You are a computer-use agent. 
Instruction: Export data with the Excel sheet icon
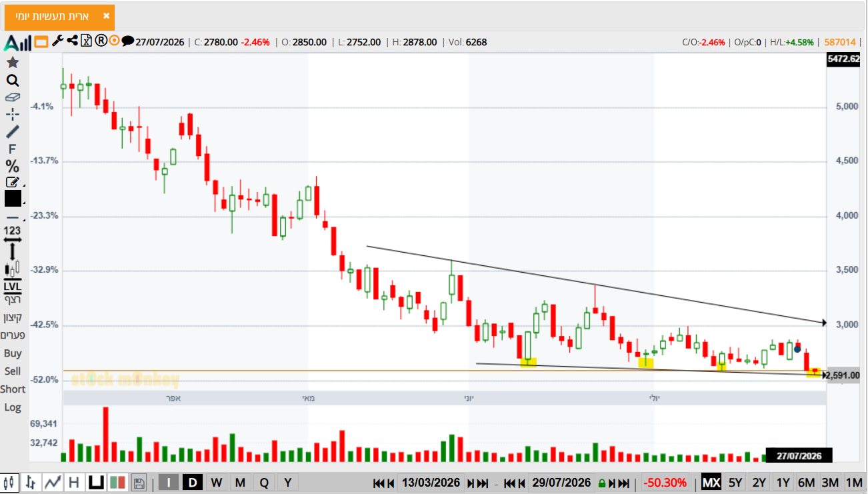(x=86, y=41)
